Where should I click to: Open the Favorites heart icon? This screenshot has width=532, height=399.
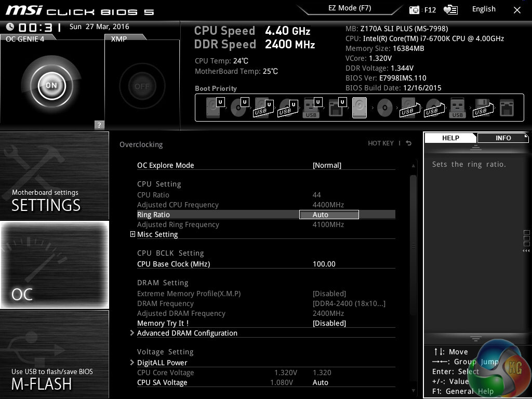[x=450, y=10]
